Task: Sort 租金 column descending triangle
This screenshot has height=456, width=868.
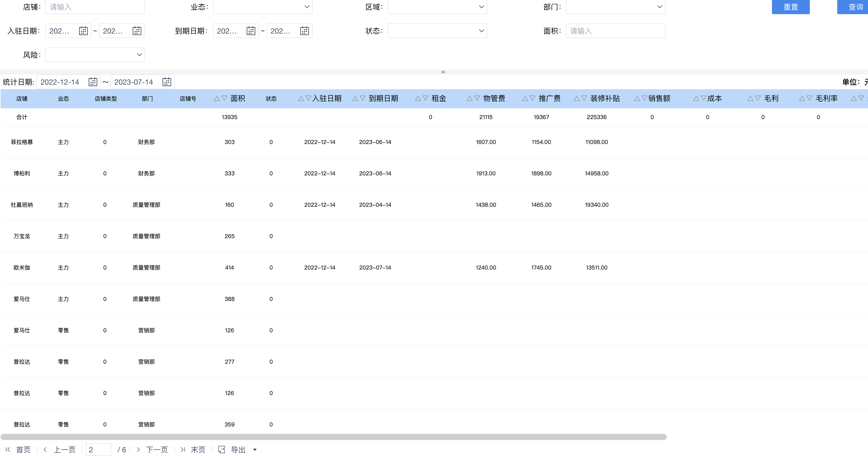Action: pos(425,98)
